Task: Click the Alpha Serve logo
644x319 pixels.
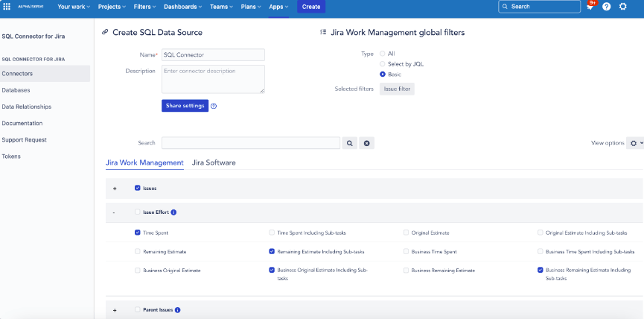Action: 31,7
